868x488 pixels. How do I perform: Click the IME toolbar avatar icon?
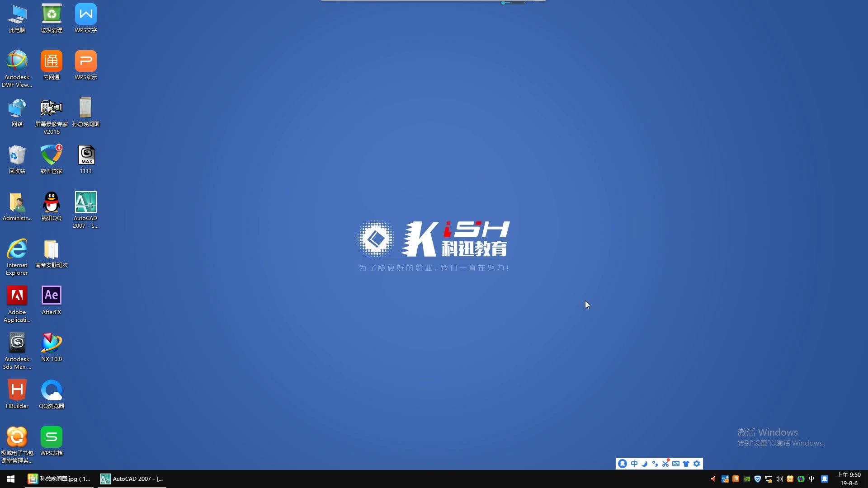coord(623,464)
